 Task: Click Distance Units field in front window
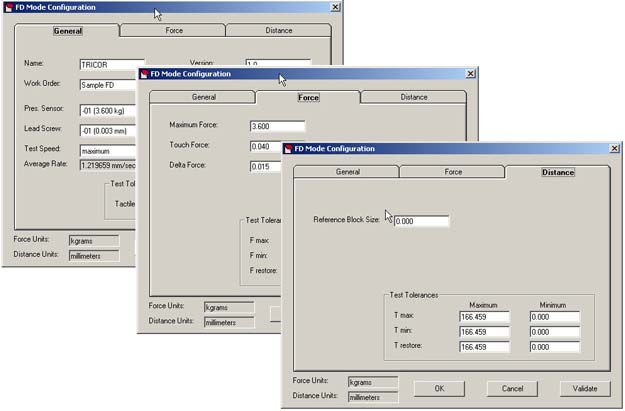373,397
